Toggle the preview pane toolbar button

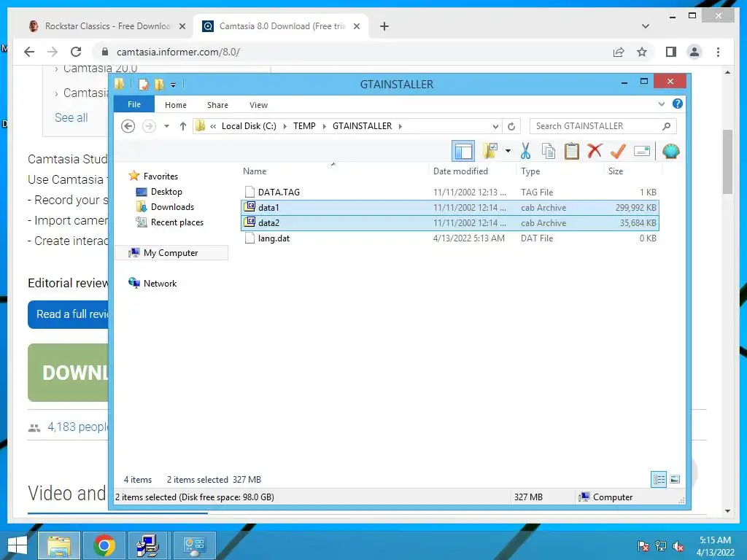462,152
